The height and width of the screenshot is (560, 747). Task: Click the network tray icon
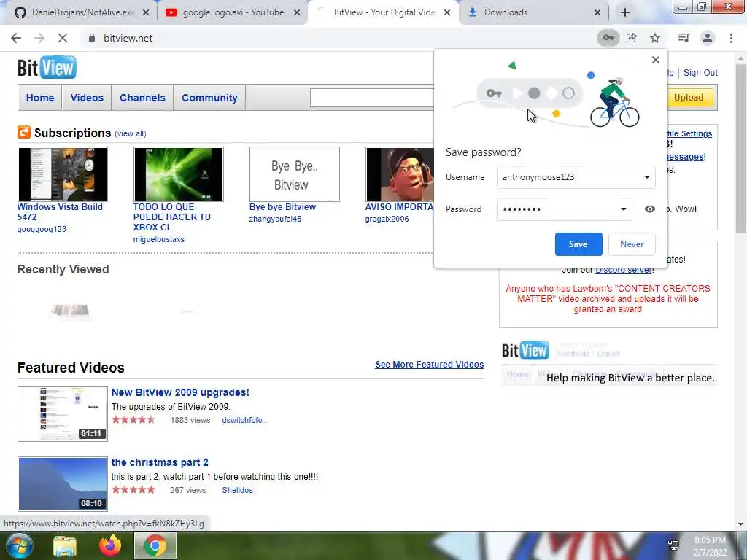(673, 545)
